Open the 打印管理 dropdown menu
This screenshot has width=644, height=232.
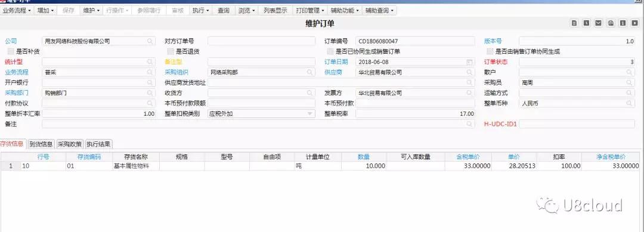[310, 11]
